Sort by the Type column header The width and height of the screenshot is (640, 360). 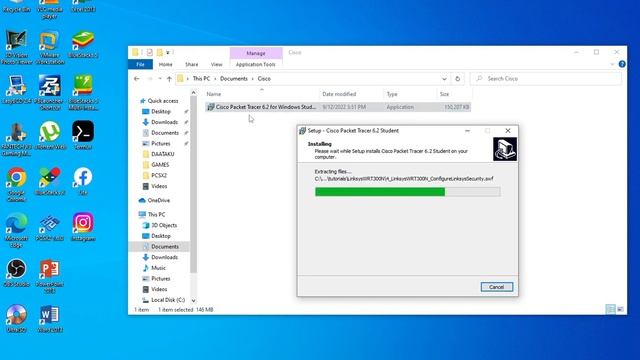pos(410,94)
